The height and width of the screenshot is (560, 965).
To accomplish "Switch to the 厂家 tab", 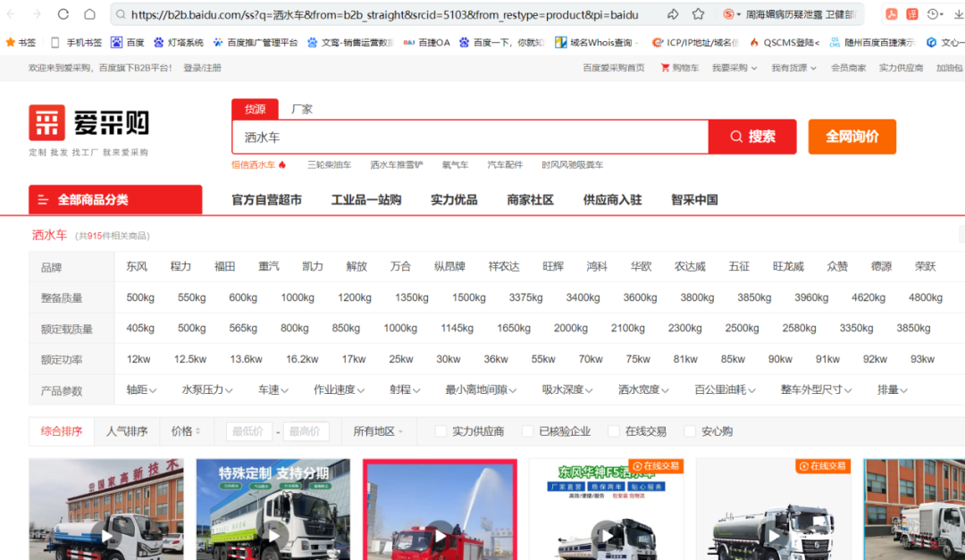I will click(x=302, y=109).
